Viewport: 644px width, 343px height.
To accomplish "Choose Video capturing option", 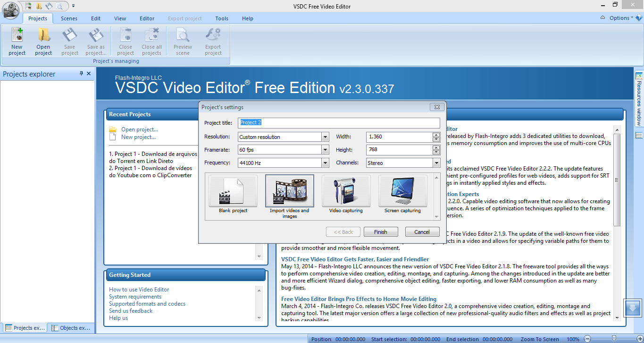I will 346,195.
